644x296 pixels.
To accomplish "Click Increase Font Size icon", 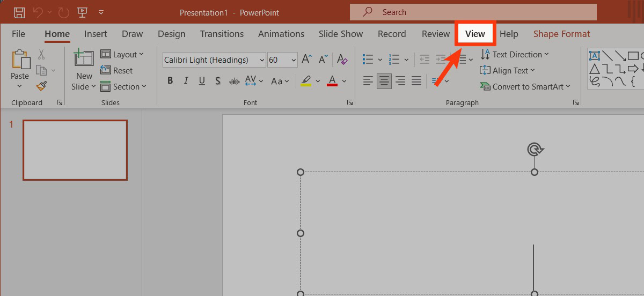I will [307, 60].
